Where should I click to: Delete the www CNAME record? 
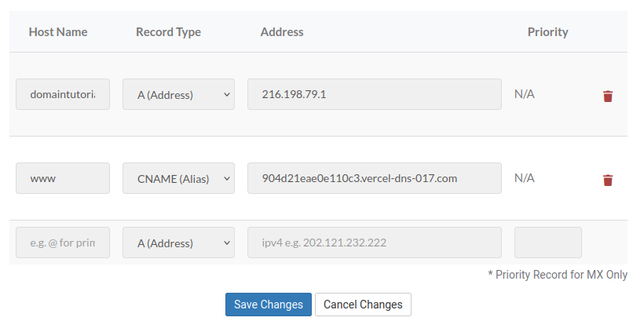click(x=607, y=180)
